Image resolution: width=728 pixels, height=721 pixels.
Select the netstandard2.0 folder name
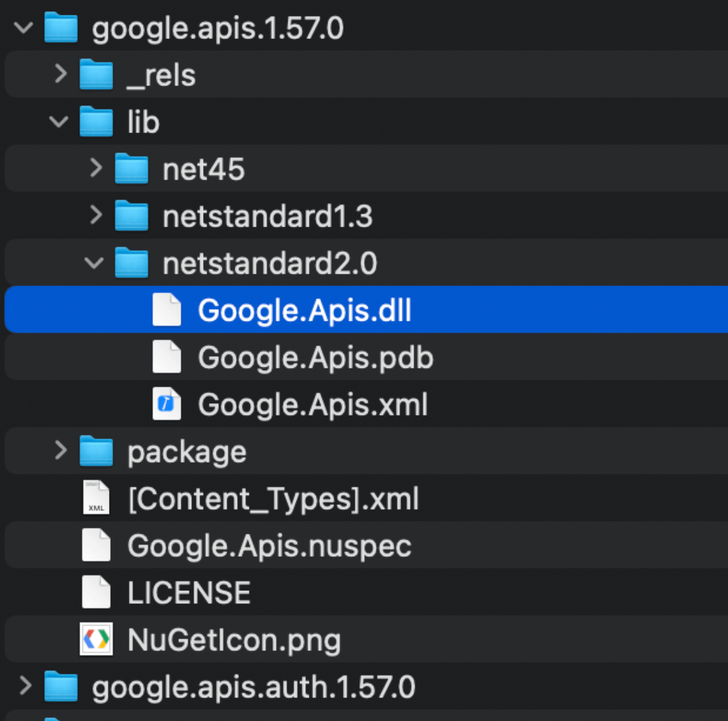[x=270, y=263]
